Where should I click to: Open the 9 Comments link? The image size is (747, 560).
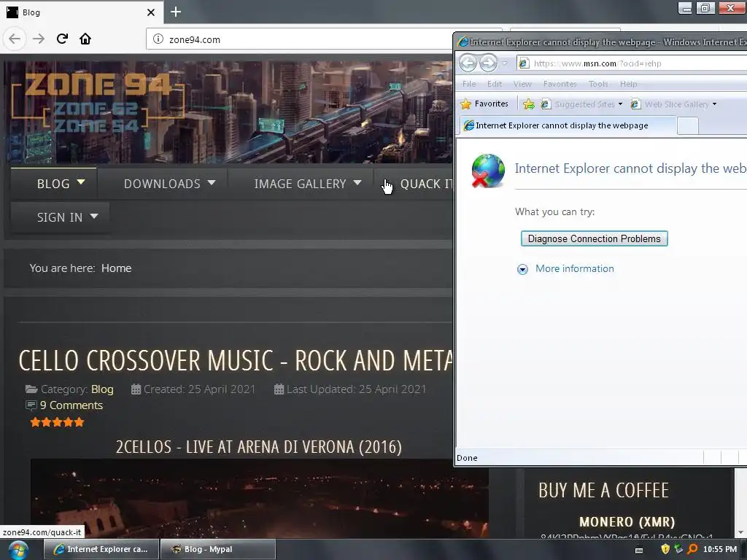[71, 405]
